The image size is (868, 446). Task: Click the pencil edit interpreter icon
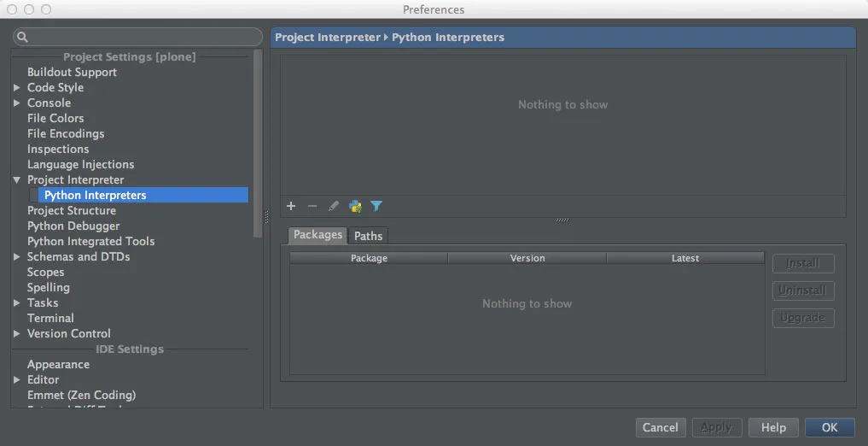[x=333, y=206]
